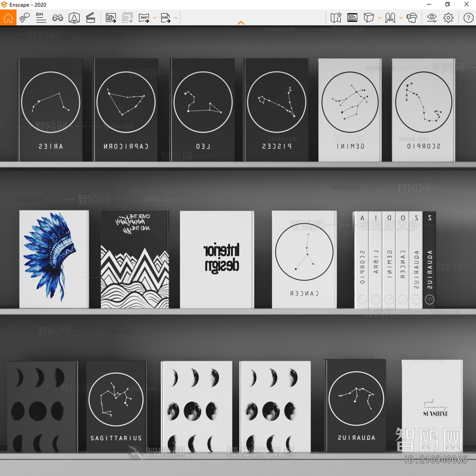The height and width of the screenshot is (476, 476).
Task: Collapse toolbar with the orange chevron
Action: pyautogui.click(x=241, y=23)
